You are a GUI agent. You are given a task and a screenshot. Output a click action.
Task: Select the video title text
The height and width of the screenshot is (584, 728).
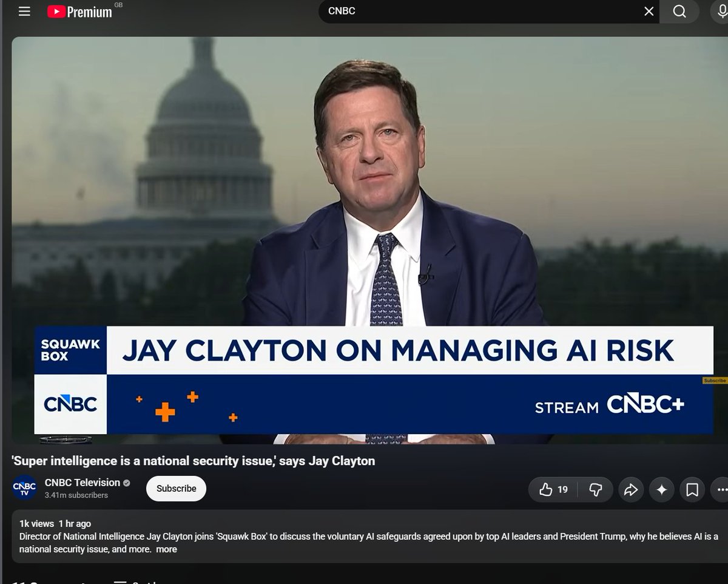[x=194, y=461]
